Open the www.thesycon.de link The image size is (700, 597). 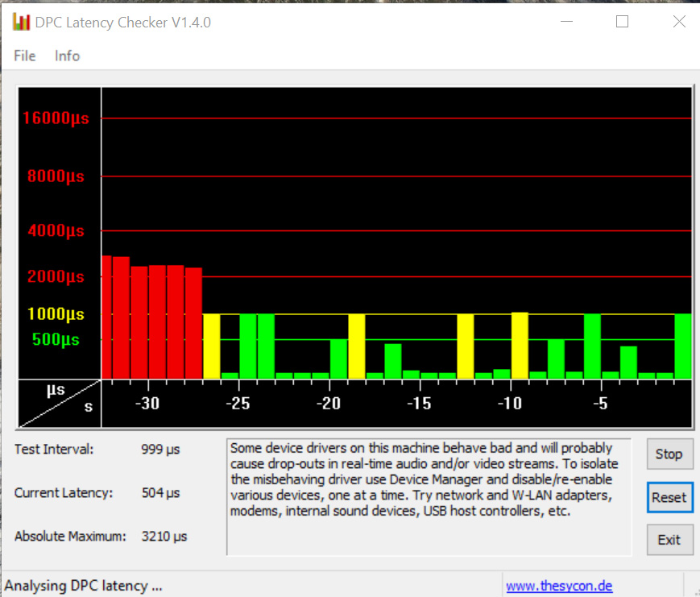click(559, 586)
